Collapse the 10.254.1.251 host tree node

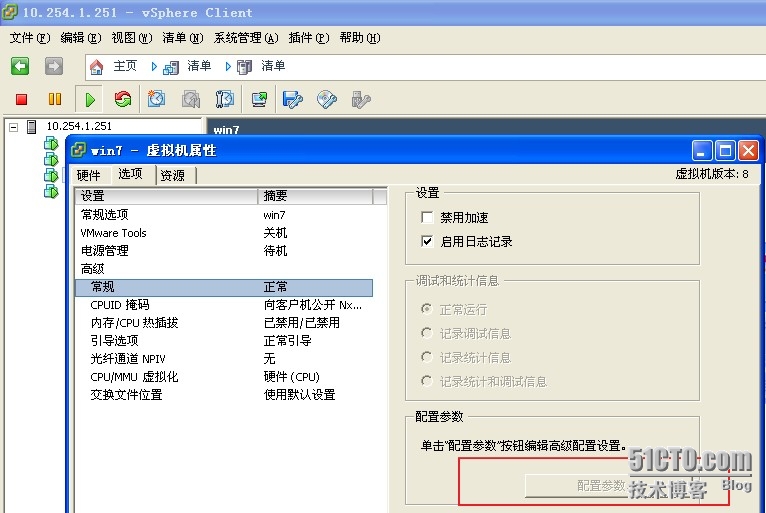(x=14, y=128)
